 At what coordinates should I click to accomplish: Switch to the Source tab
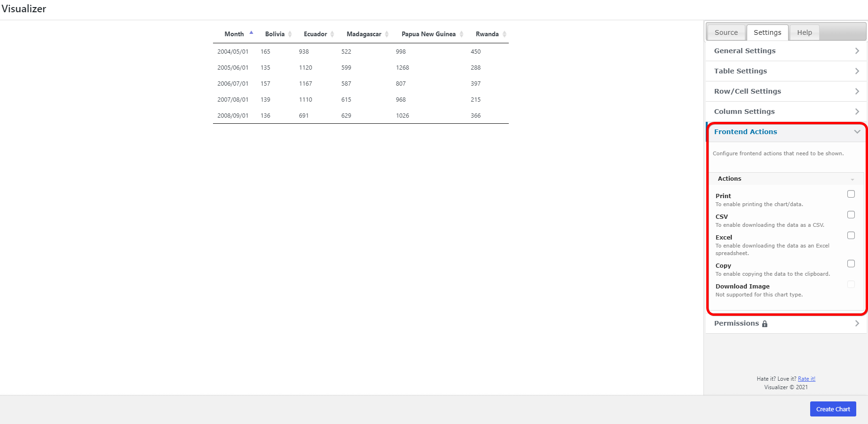pos(726,32)
